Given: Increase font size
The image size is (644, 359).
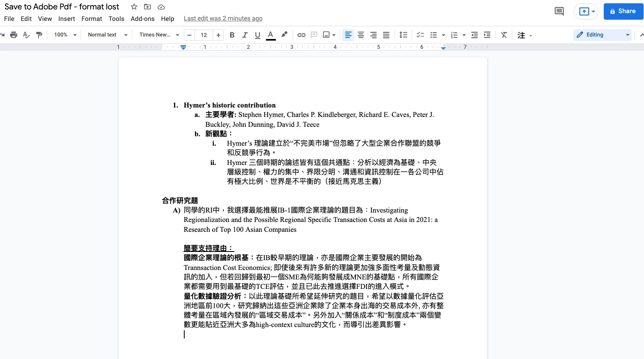Looking at the screenshot, I should (218, 35).
